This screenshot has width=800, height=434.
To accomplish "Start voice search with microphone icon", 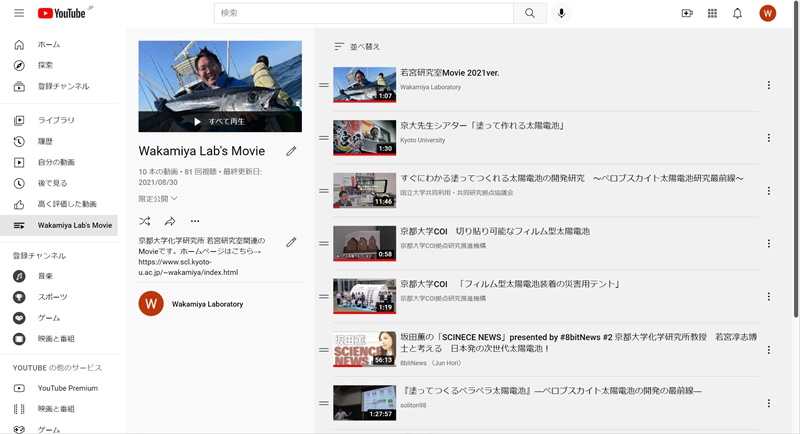I will (561, 13).
